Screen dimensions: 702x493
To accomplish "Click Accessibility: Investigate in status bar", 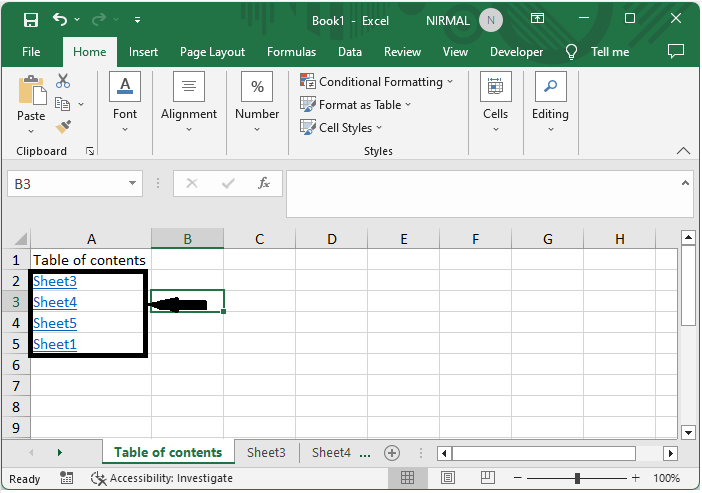I will pos(163,478).
